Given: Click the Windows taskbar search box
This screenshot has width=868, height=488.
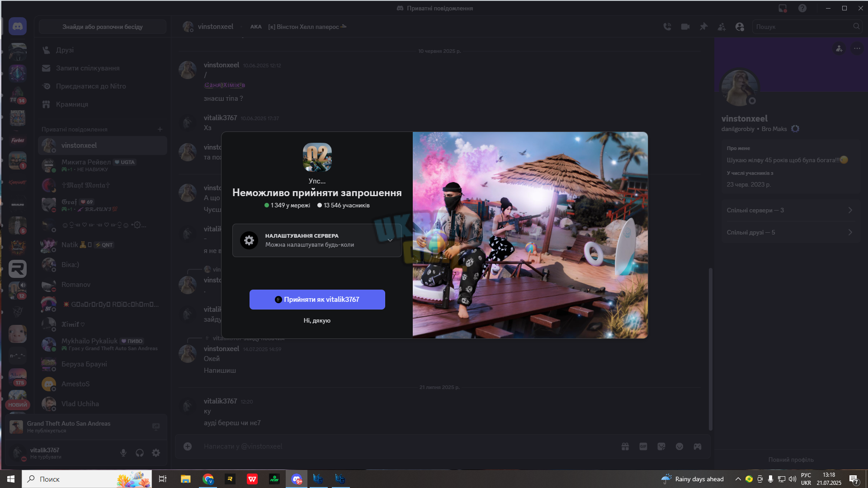Looking at the screenshot, I should click(87, 479).
